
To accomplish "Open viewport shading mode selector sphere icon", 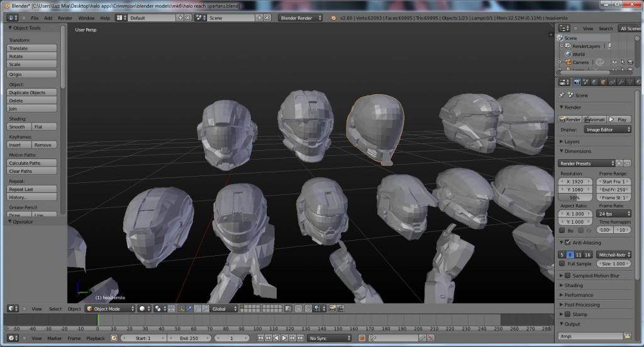I will [144, 309].
